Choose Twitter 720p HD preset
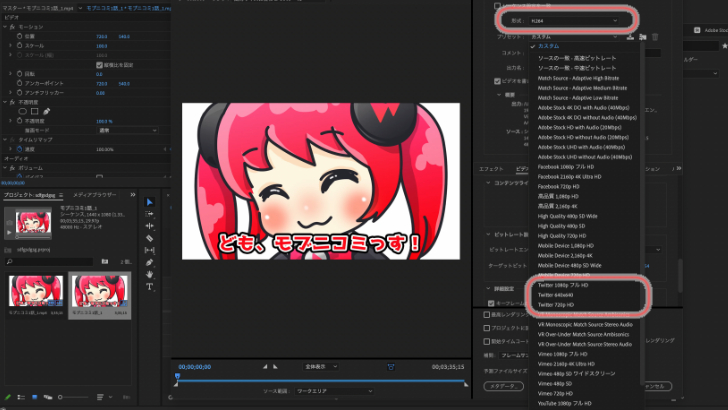 (x=556, y=305)
